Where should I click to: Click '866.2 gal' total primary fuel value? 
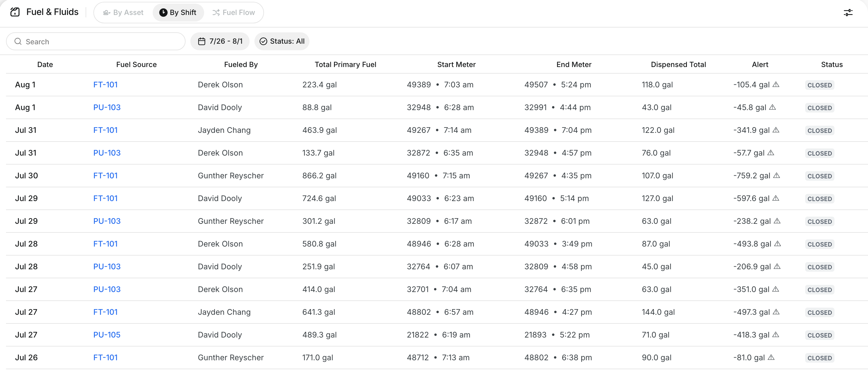tap(319, 176)
